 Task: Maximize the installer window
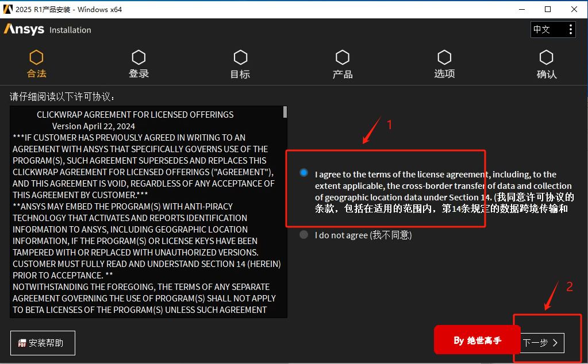coord(548,9)
